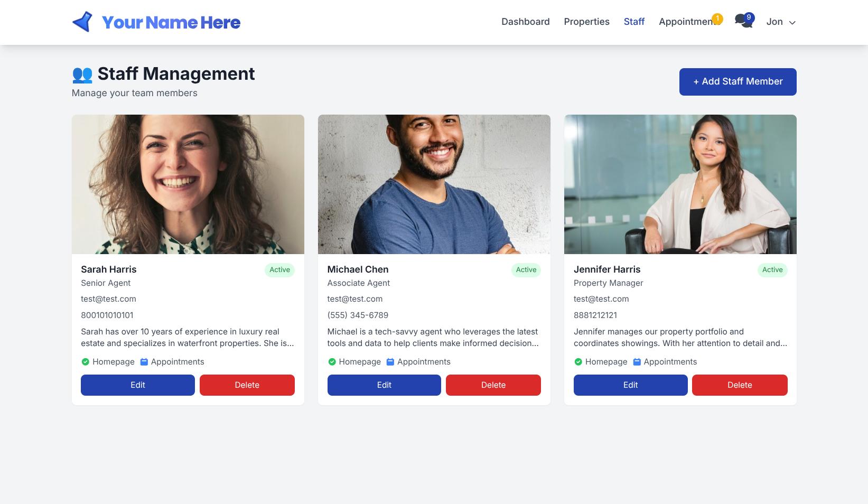
Task: Expand the Jon user dropdown menu
Action: point(781,22)
